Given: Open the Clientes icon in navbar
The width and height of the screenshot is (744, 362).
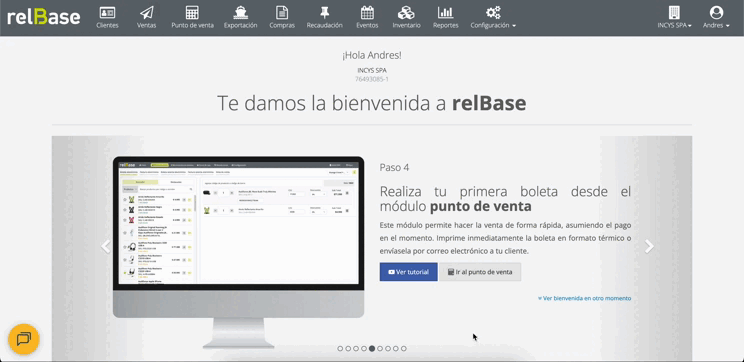Looking at the screenshot, I should 107,12.
